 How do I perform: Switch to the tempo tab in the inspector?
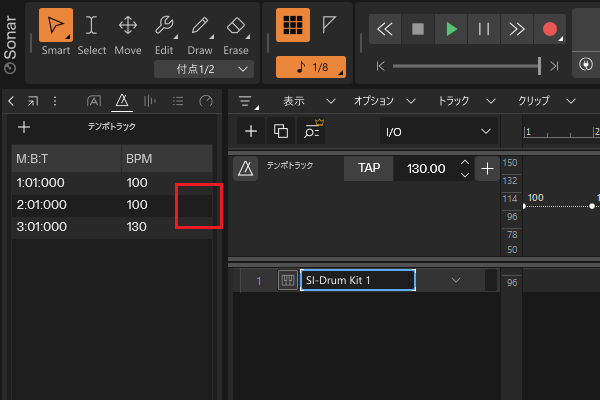pyautogui.click(x=122, y=101)
